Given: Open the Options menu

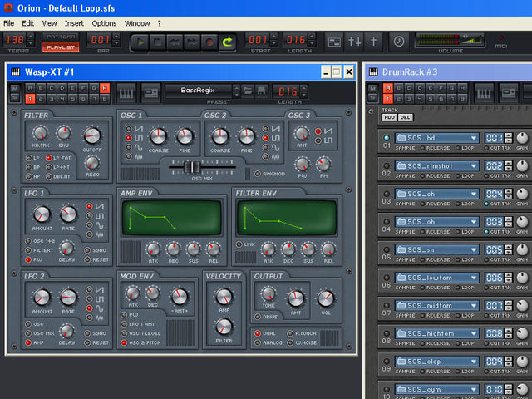Looking at the screenshot, I should pyautogui.click(x=104, y=23).
